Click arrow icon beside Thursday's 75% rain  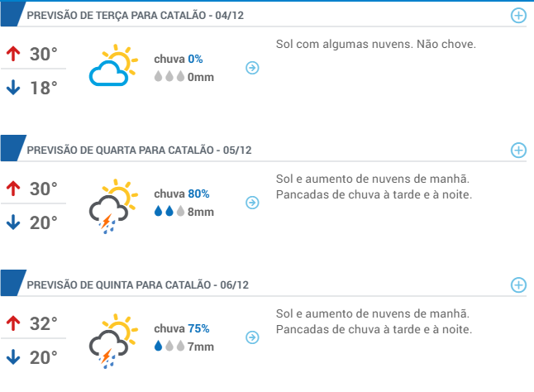tap(253, 337)
